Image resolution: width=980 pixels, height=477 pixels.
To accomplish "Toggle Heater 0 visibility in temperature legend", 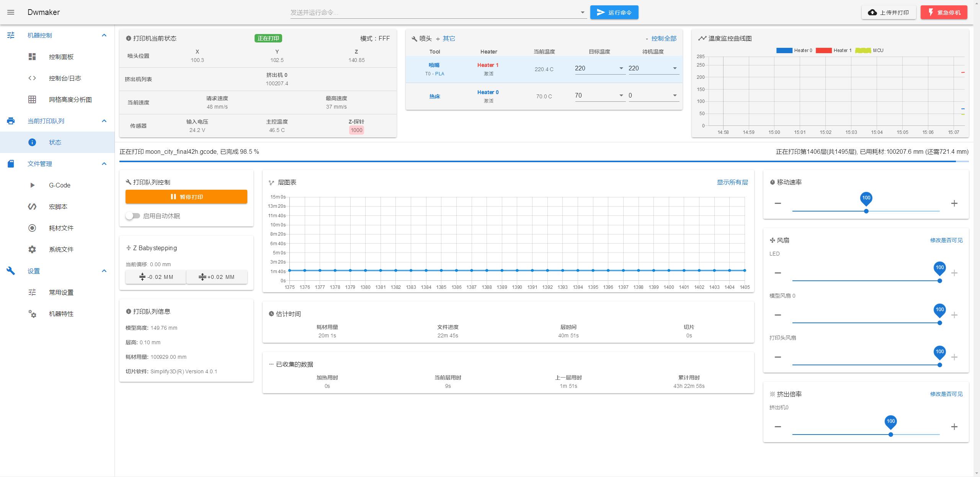I will [x=794, y=50].
